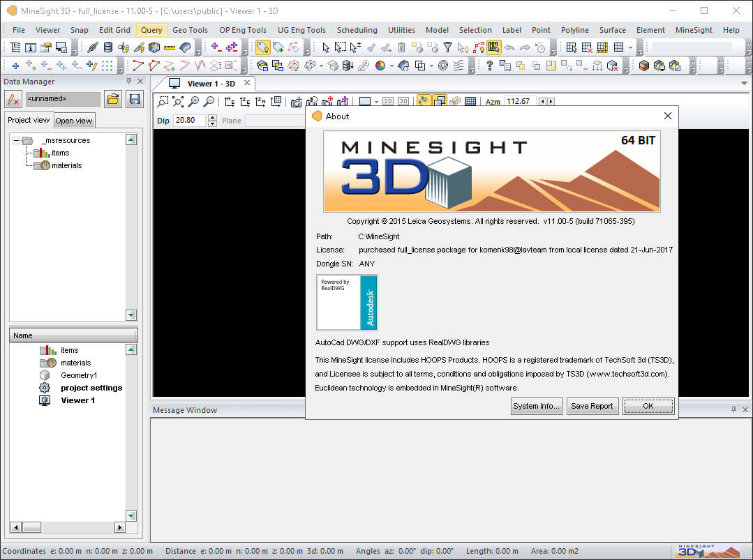The width and height of the screenshot is (753, 560).
Task: Select the arrow selection tool
Action: pyautogui.click(x=327, y=47)
